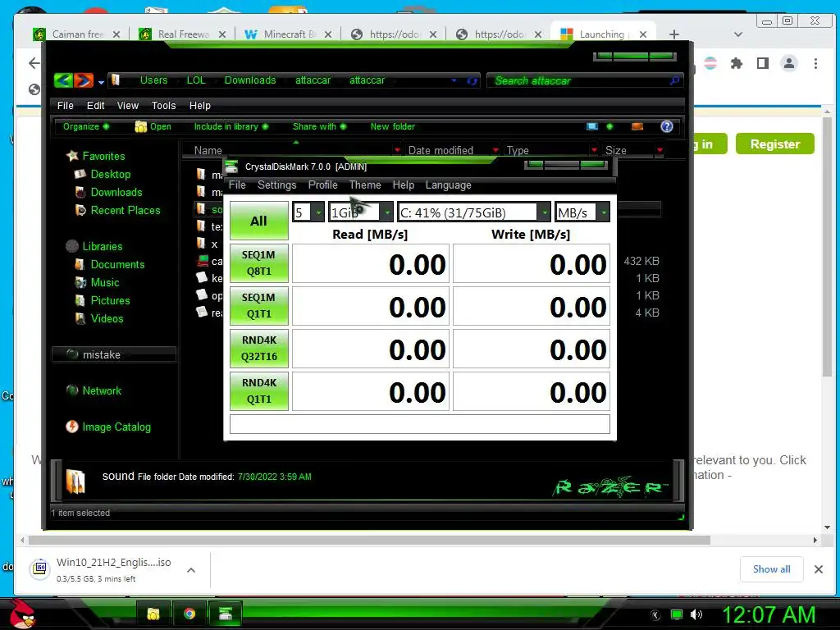The width and height of the screenshot is (840, 630).
Task: Open the Explorer Help question mark icon
Action: click(x=666, y=126)
